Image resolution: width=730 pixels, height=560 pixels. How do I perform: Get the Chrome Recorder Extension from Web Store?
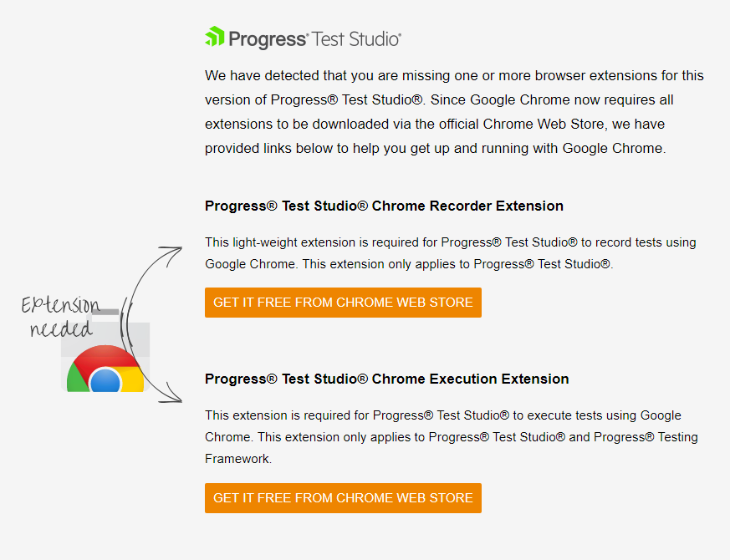tap(343, 303)
